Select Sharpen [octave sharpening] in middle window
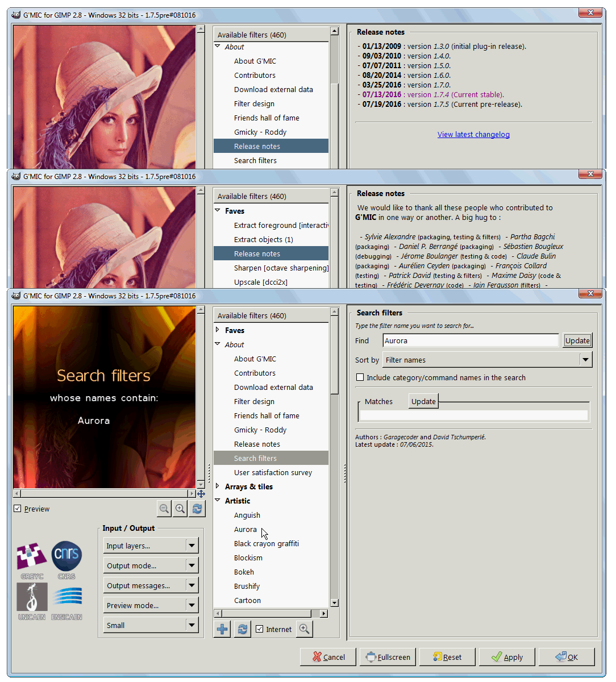616x682 pixels. [x=281, y=268]
